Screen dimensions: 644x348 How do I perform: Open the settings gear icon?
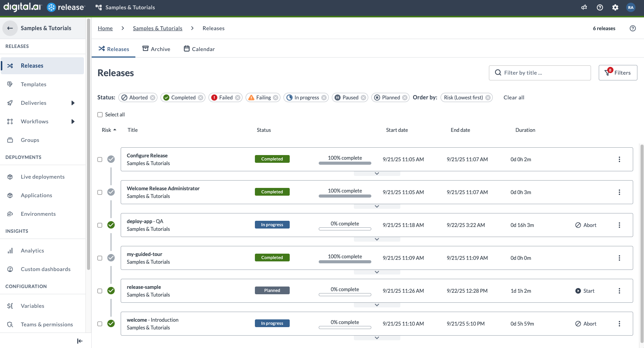coord(615,7)
